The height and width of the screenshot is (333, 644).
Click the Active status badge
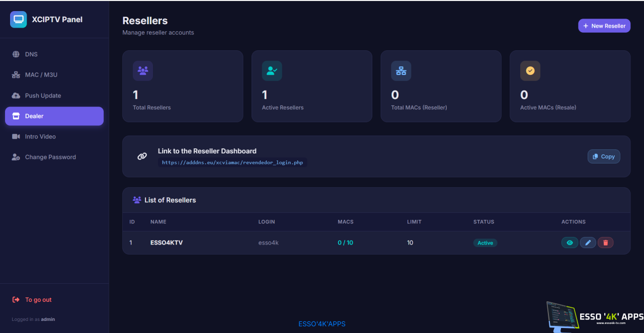coord(485,243)
